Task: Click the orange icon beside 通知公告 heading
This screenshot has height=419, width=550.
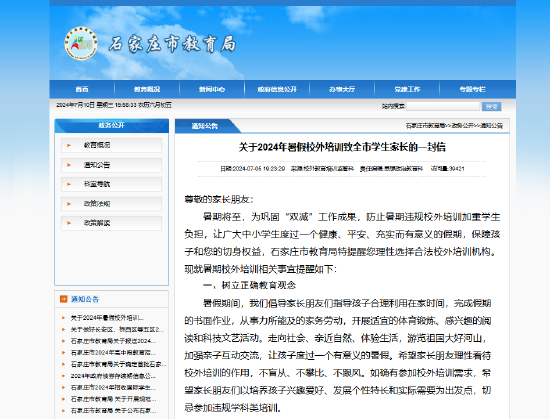Action: pos(63,299)
